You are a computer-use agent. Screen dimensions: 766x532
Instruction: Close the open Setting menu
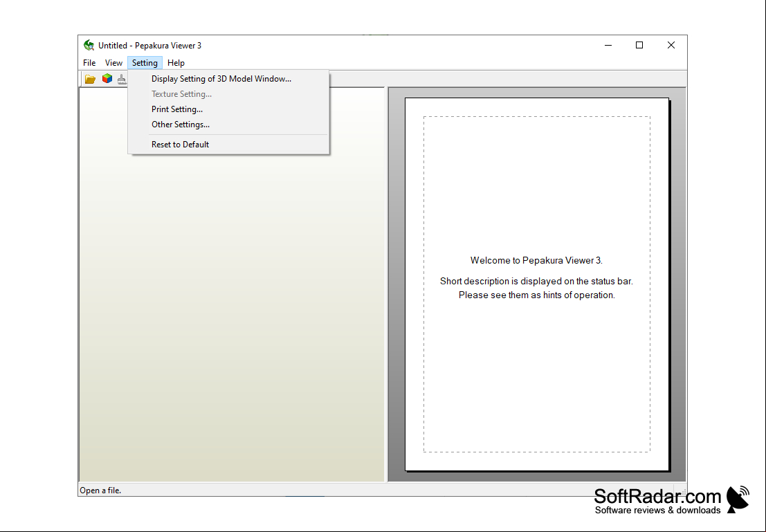pyautogui.click(x=145, y=62)
